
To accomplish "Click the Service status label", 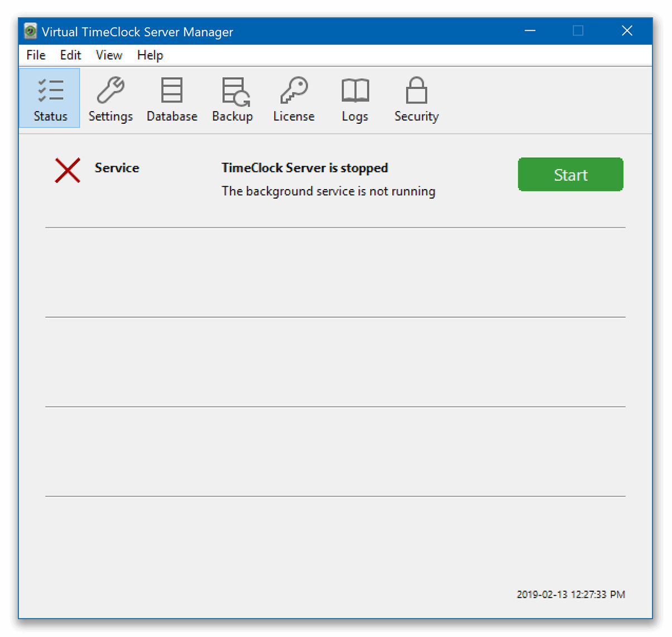I will (x=117, y=168).
